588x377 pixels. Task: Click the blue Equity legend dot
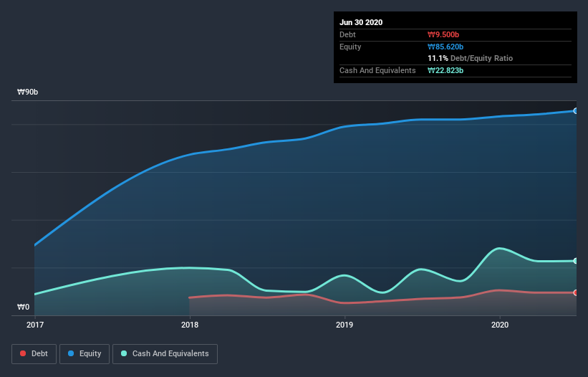(x=71, y=353)
